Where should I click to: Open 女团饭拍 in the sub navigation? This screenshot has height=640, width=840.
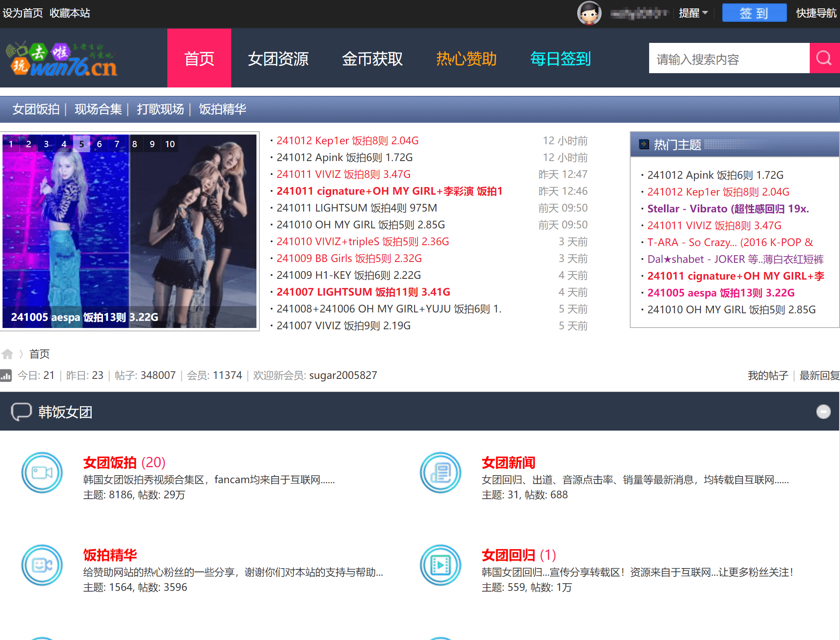[x=36, y=109]
